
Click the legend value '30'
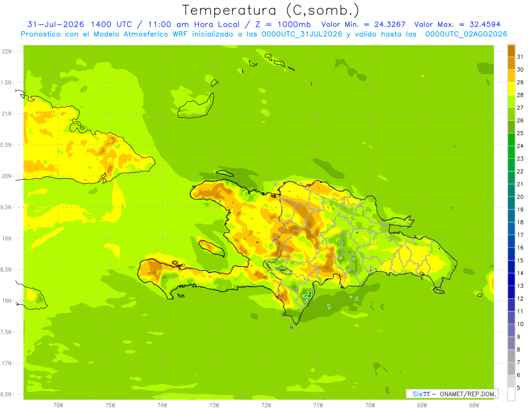click(520, 70)
